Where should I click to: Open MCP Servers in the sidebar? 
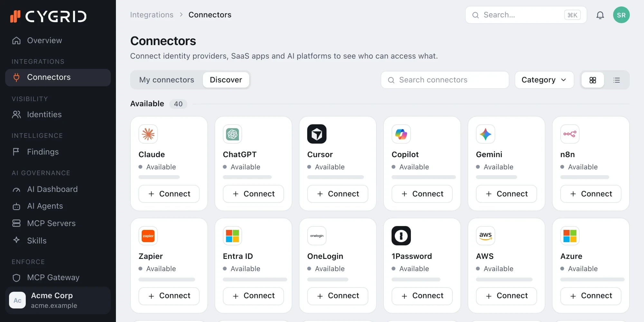click(58, 223)
